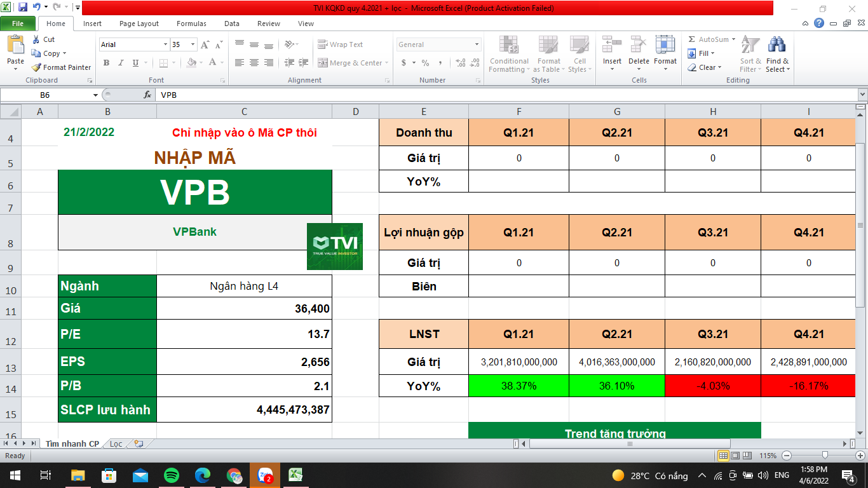Viewport: 868px width, 488px height.
Task: Switch to the Page Layout tab
Action: [139, 24]
